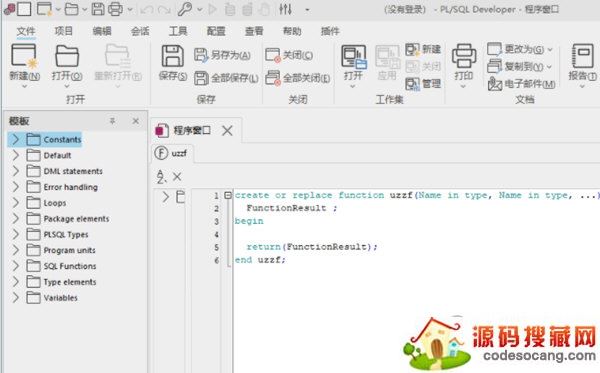
Task: Click the quick-access execute play icon
Action: click(x=212, y=9)
